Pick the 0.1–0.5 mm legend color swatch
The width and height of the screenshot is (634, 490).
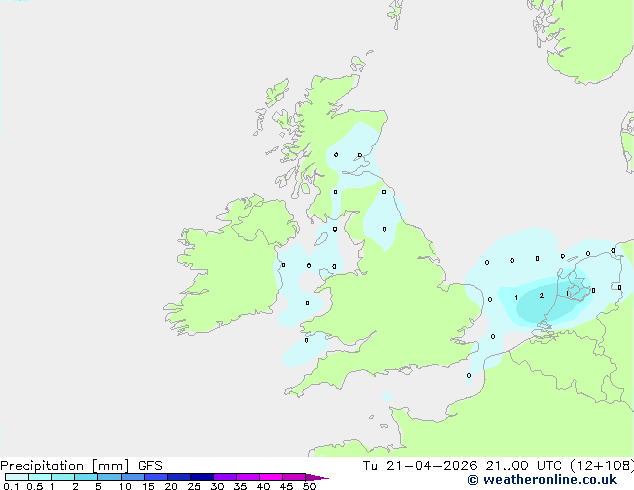point(17,477)
